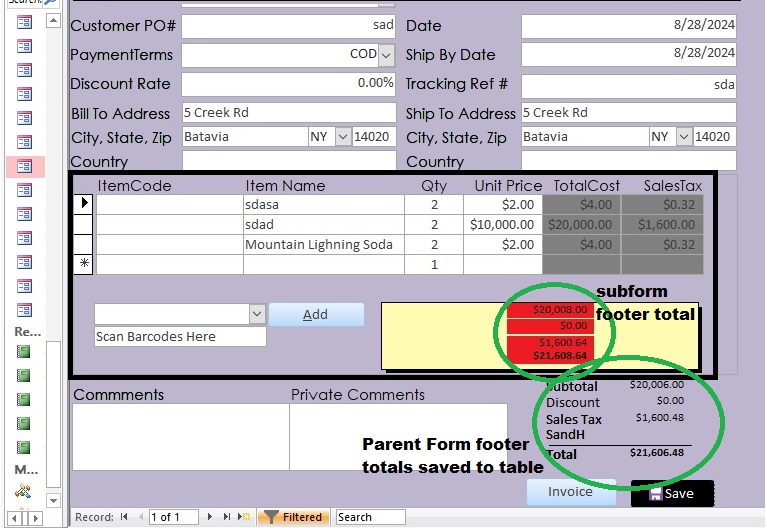Create new blank record from navigator bar
The image size is (767, 528).
click(x=245, y=517)
